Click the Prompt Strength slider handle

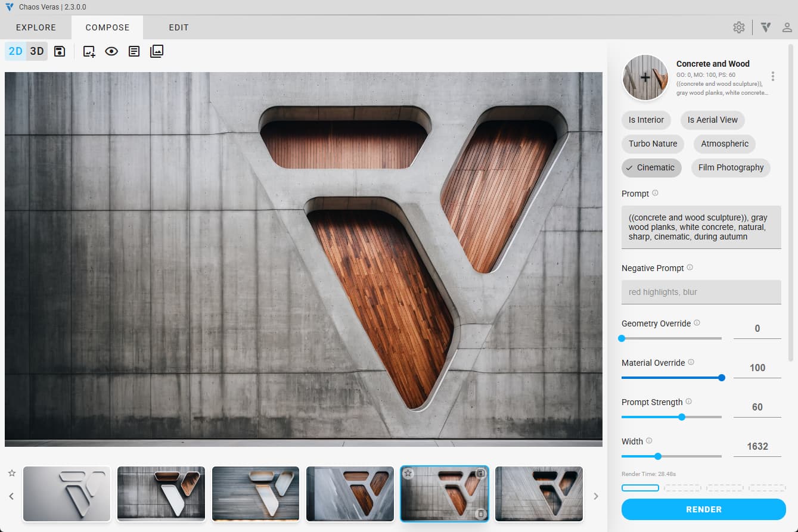coord(682,417)
